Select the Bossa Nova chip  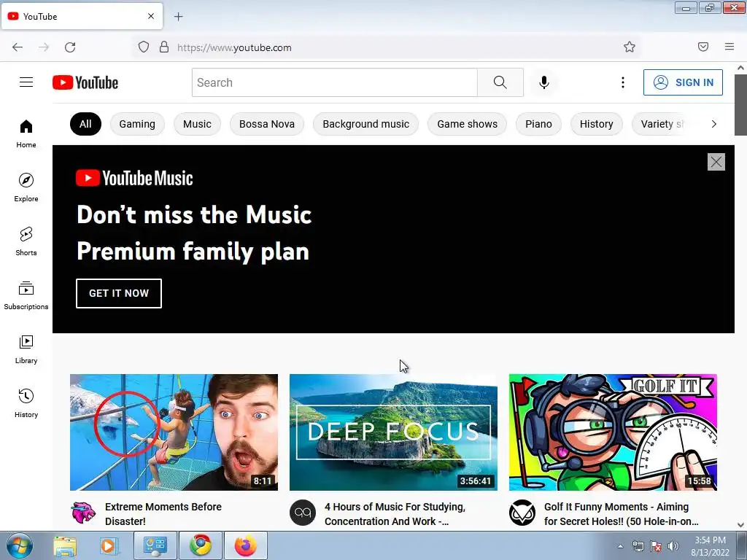(267, 124)
